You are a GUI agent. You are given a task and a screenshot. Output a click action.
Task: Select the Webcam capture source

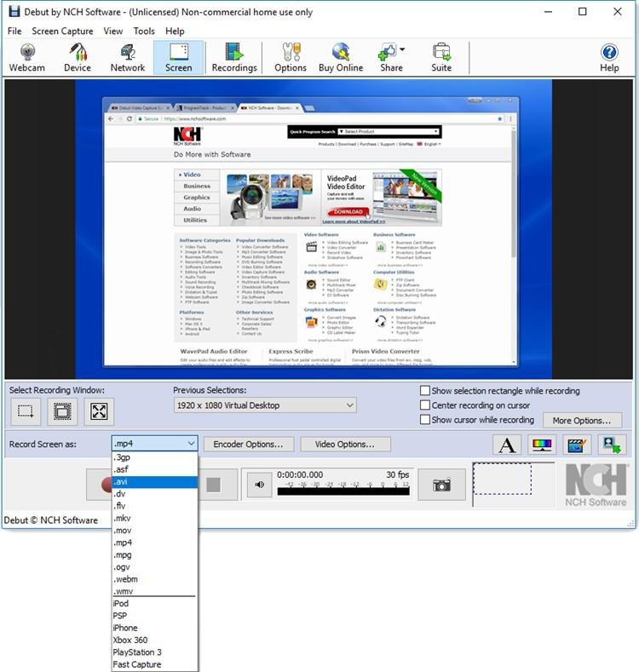tap(27, 58)
